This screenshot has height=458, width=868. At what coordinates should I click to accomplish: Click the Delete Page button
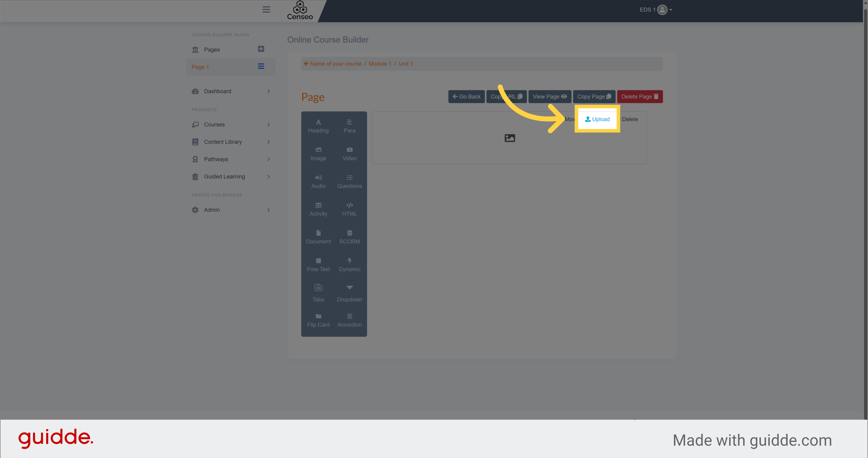pos(640,96)
